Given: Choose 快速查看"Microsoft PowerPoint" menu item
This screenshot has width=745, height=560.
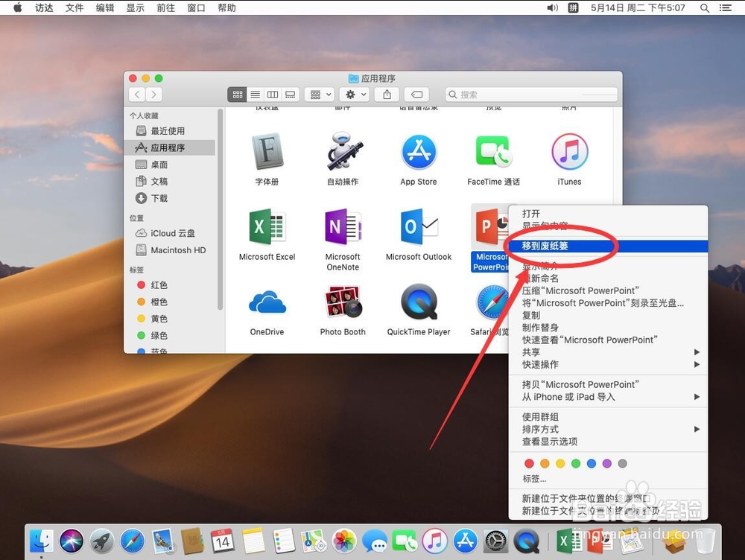Looking at the screenshot, I should 608,340.
